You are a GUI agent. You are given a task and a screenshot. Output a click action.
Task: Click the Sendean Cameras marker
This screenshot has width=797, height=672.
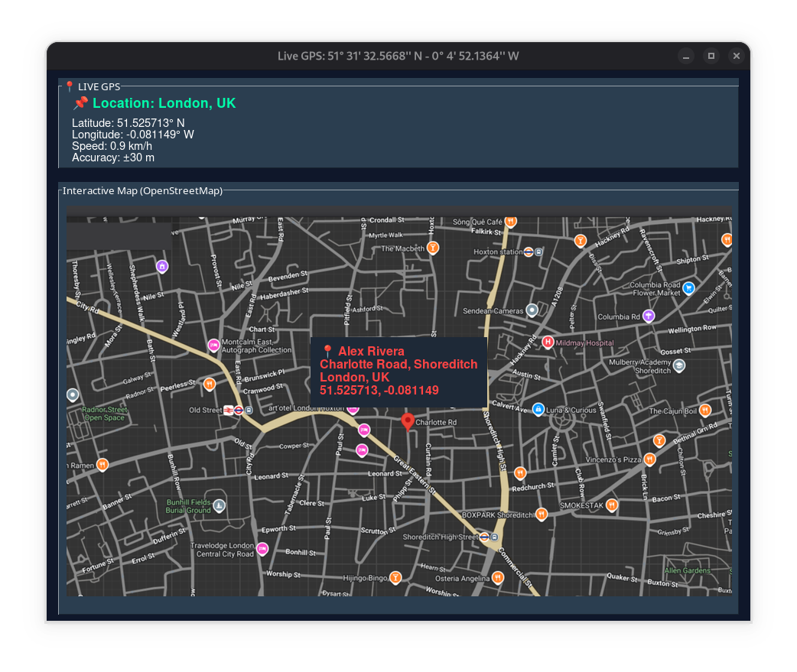(532, 310)
